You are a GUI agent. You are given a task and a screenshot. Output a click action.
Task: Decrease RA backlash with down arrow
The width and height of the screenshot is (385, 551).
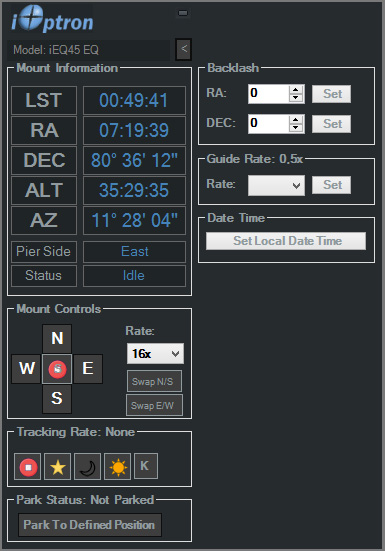tap(296, 98)
